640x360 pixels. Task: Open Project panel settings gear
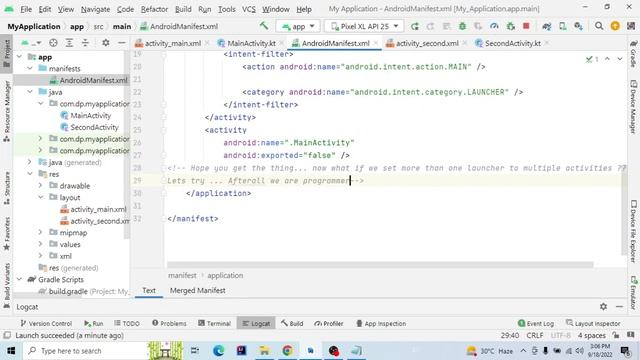click(x=106, y=43)
